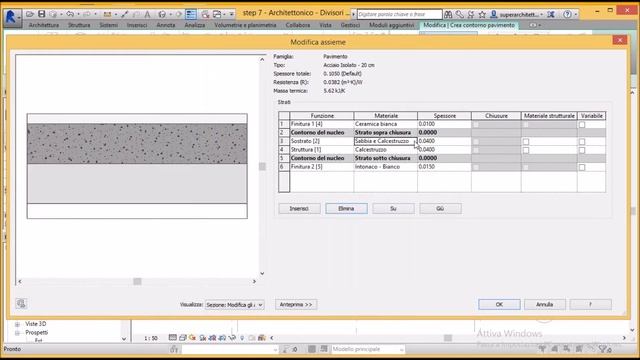Click the Save icon in quick access
This screenshot has width=640, height=360.
tap(41, 14)
